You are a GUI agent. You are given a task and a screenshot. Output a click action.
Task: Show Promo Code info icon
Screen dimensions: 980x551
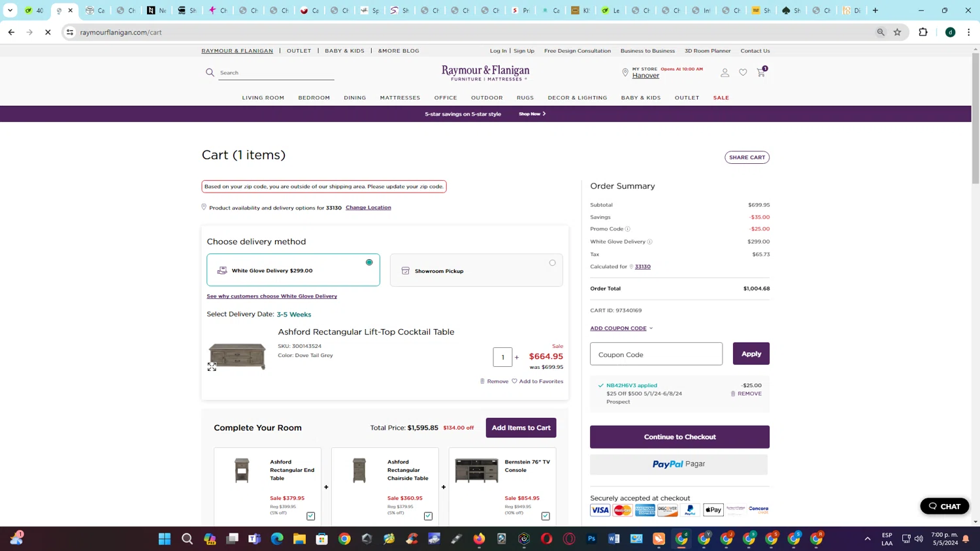(628, 229)
